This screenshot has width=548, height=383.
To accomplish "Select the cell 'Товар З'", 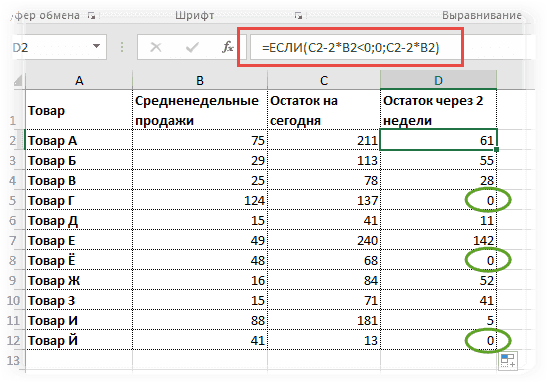I will [x=79, y=300].
